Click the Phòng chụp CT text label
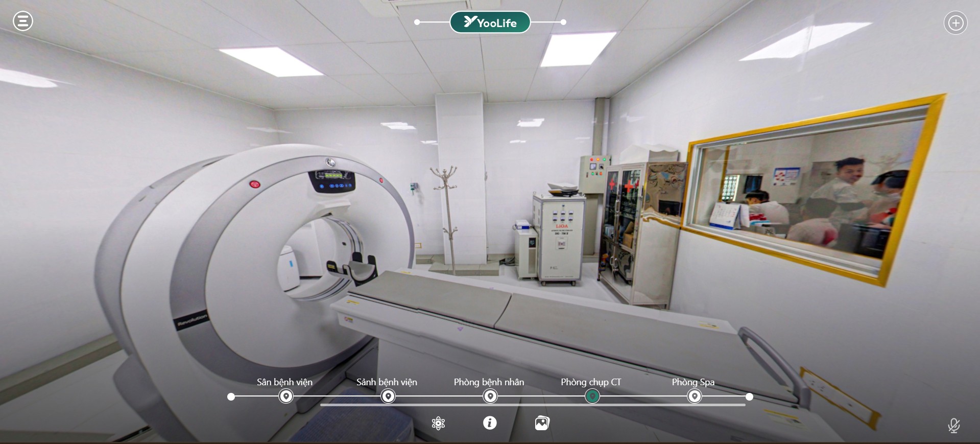980x444 pixels. (x=591, y=382)
